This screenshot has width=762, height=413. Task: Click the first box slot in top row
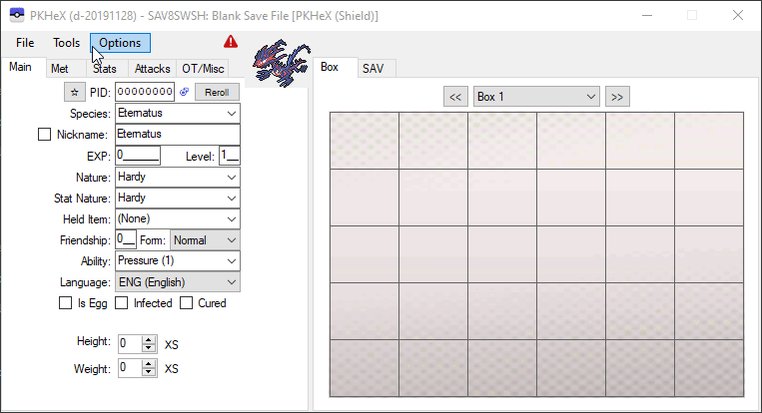364,140
